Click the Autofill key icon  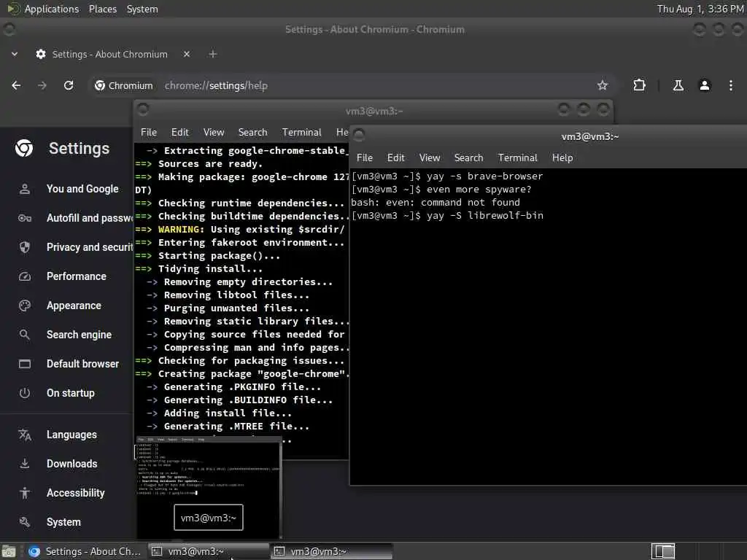(25, 218)
